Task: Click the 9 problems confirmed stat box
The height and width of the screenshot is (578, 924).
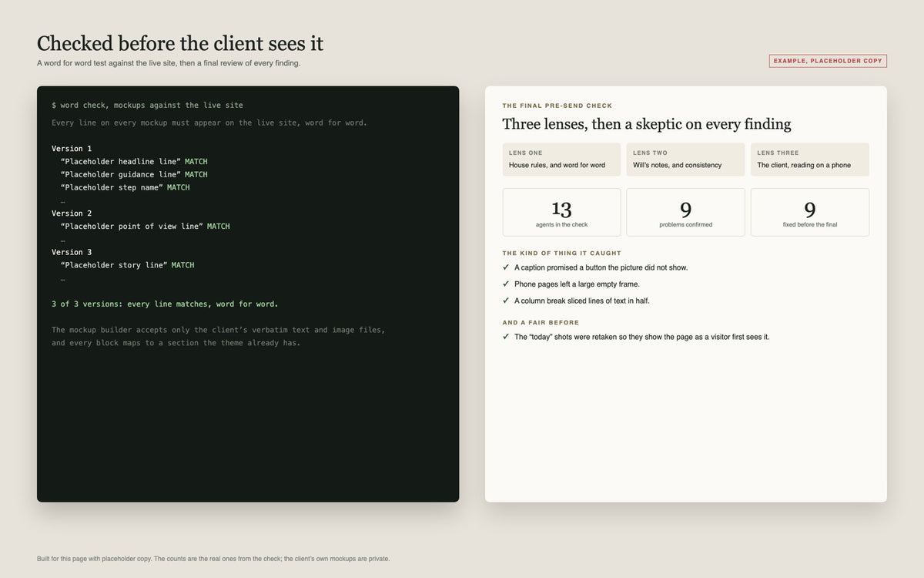Action: [685, 212]
